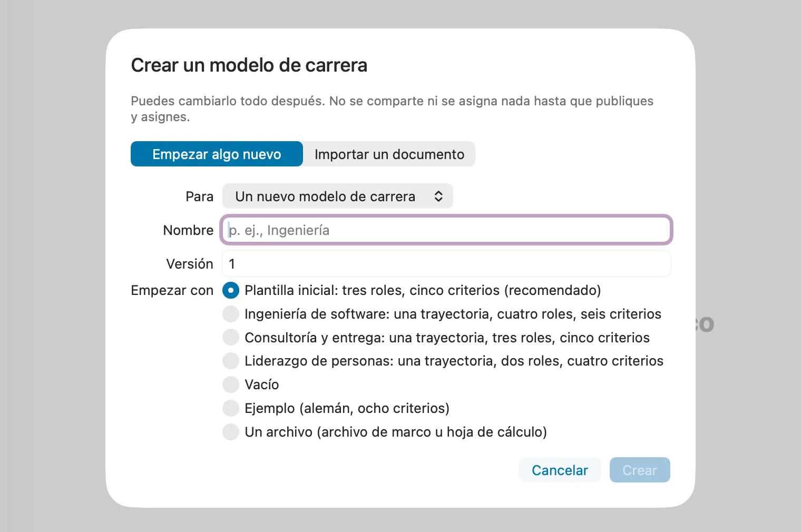This screenshot has width=801, height=532.
Task: Switch to Importar un documento tab
Action: (389, 154)
